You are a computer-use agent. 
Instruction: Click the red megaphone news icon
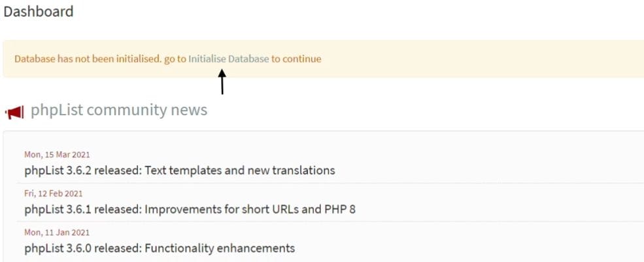point(14,112)
